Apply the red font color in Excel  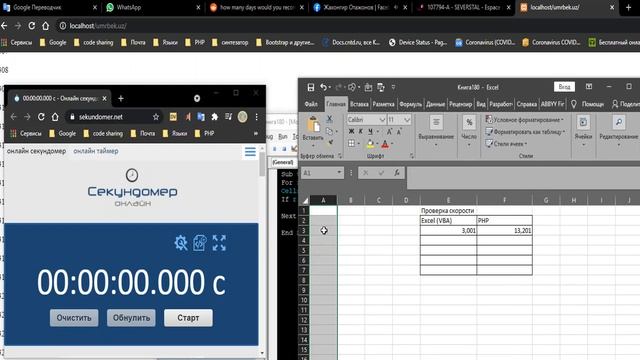(x=385, y=144)
